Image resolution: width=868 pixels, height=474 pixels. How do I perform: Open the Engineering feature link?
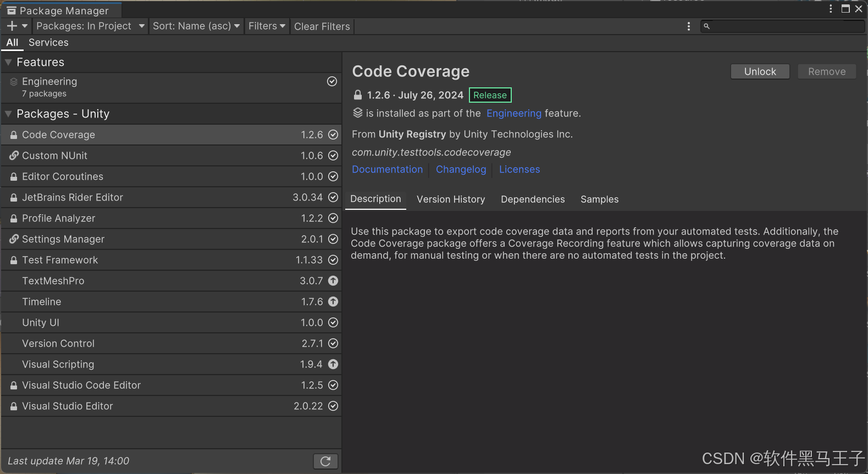514,113
